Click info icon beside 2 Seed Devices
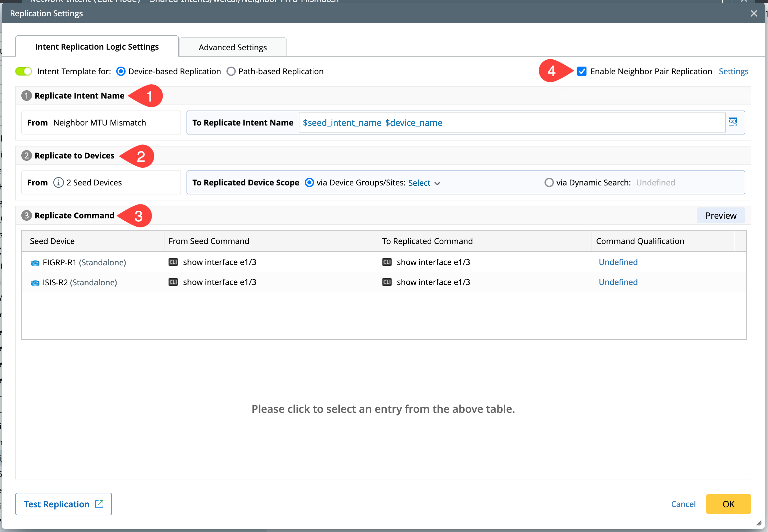Image resolution: width=768 pixels, height=532 pixels. (58, 183)
